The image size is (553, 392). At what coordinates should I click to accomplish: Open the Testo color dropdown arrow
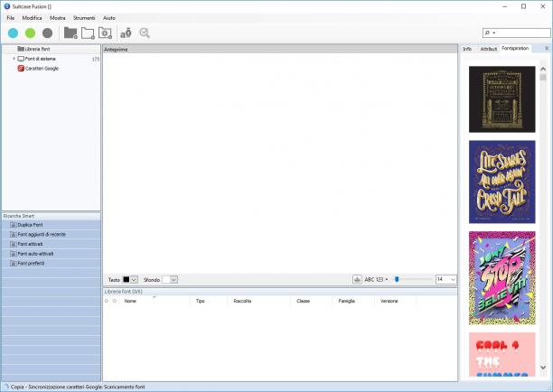(x=134, y=279)
